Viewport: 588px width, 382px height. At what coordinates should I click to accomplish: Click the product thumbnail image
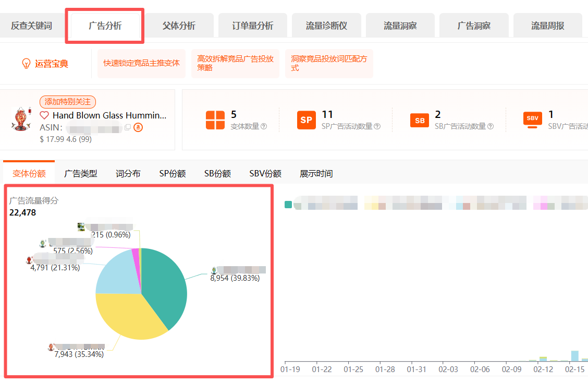point(21,119)
